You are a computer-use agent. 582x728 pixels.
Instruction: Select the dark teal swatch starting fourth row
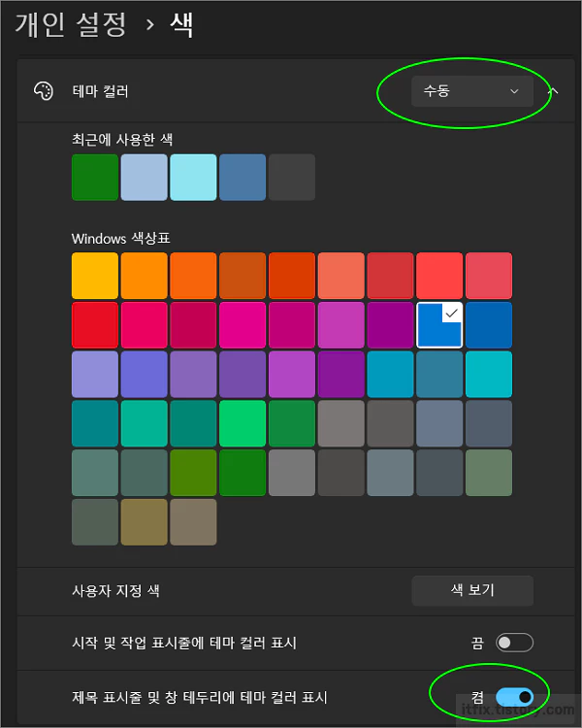[x=95, y=423]
